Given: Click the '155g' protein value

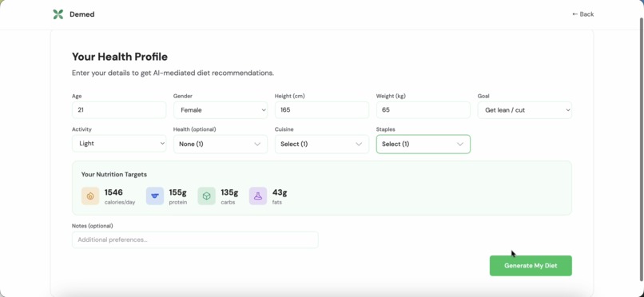Looking at the screenshot, I should click(x=178, y=192).
